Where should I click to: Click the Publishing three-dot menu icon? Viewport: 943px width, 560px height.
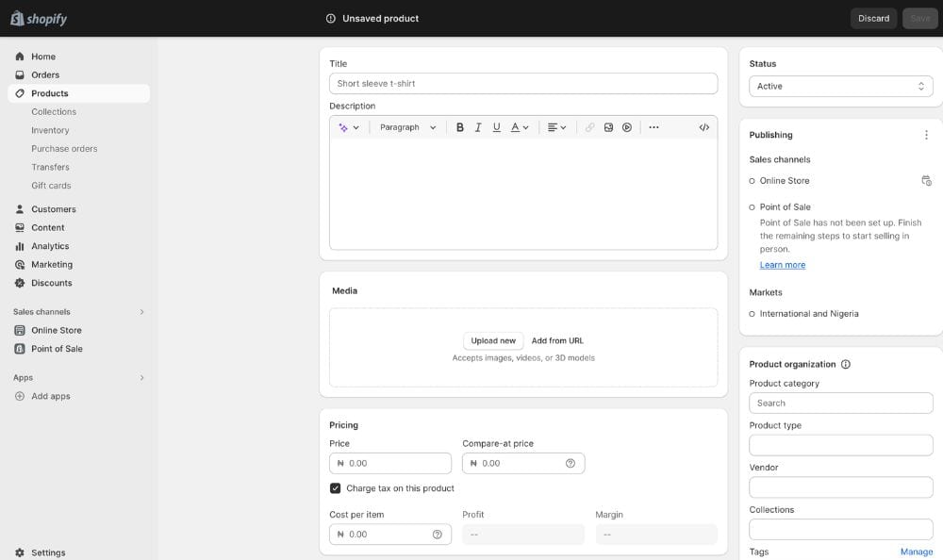[926, 135]
